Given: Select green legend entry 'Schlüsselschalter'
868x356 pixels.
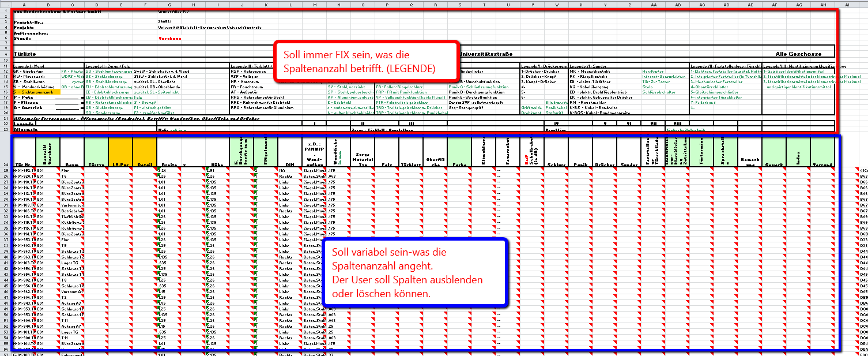Looking at the screenshot, I should point(660,92).
